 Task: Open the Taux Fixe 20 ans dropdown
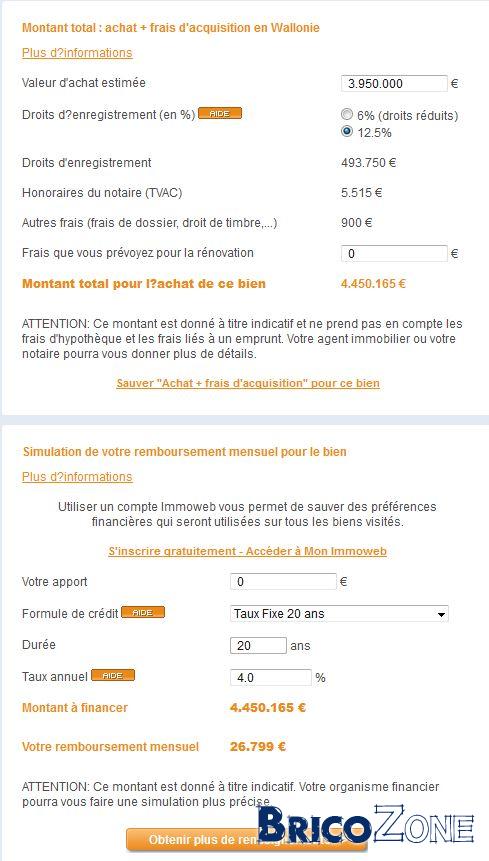(x=339, y=613)
